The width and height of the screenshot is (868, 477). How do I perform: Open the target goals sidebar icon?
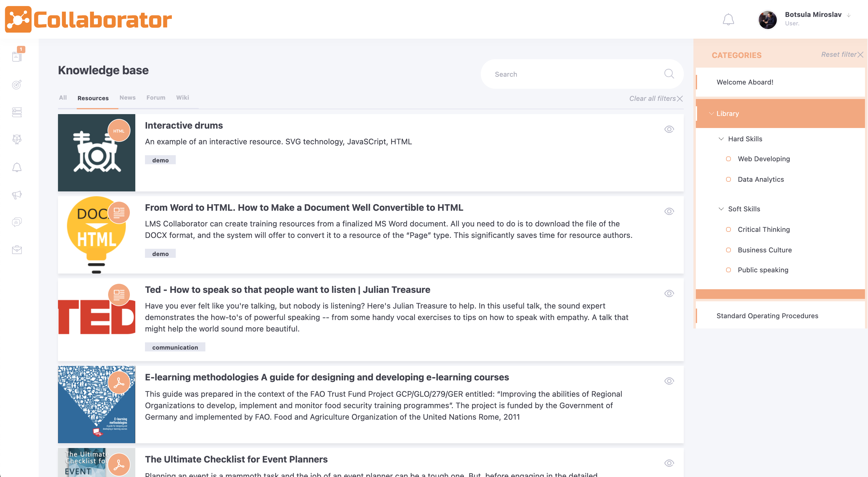pyautogui.click(x=17, y=84)
